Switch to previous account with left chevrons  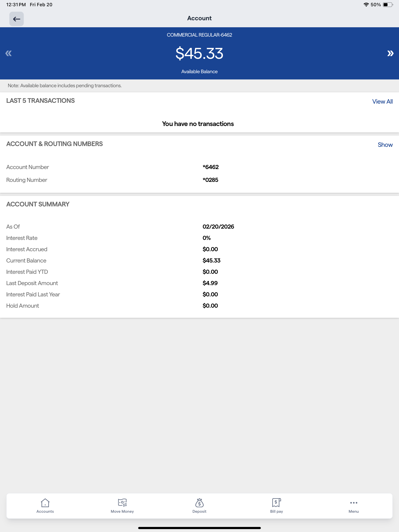point(8,53)
